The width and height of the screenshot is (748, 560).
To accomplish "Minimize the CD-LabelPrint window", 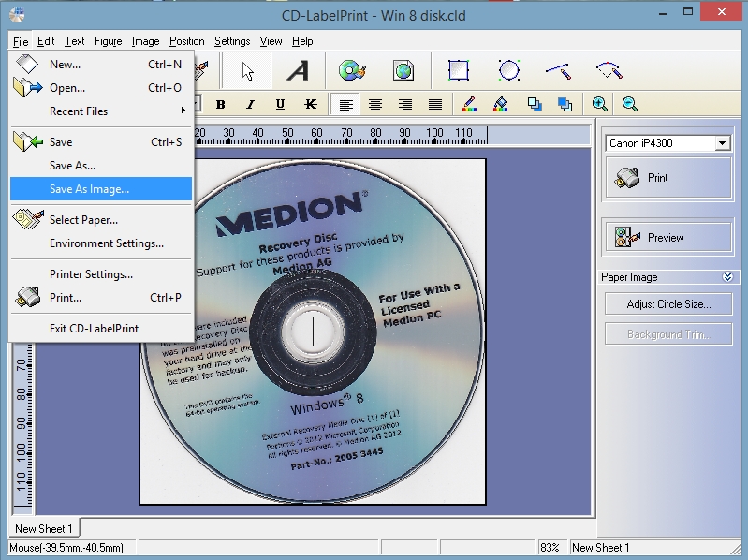I will [x=662, y=13].
